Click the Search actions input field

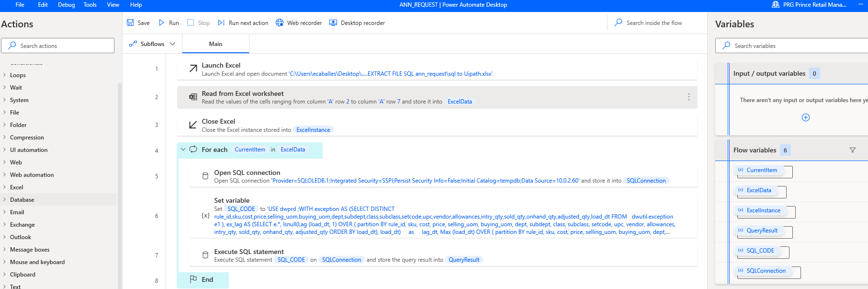click(x=58, y=46)
